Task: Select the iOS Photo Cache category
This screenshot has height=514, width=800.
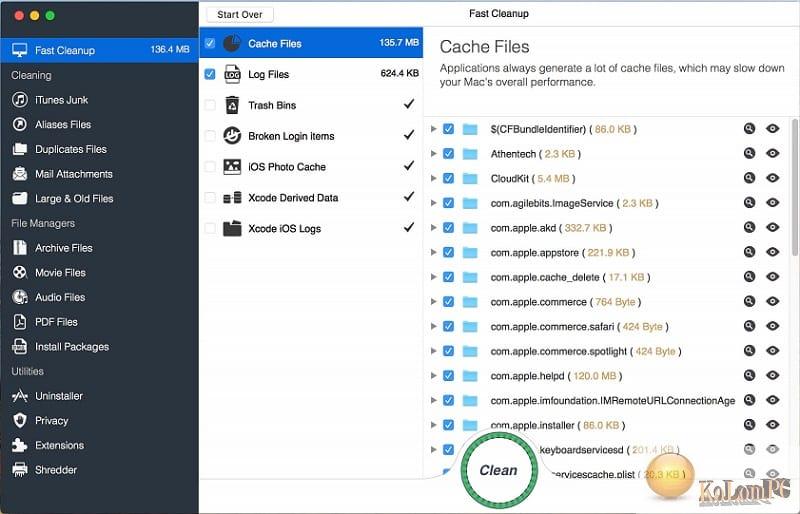Action: point(311,166)
